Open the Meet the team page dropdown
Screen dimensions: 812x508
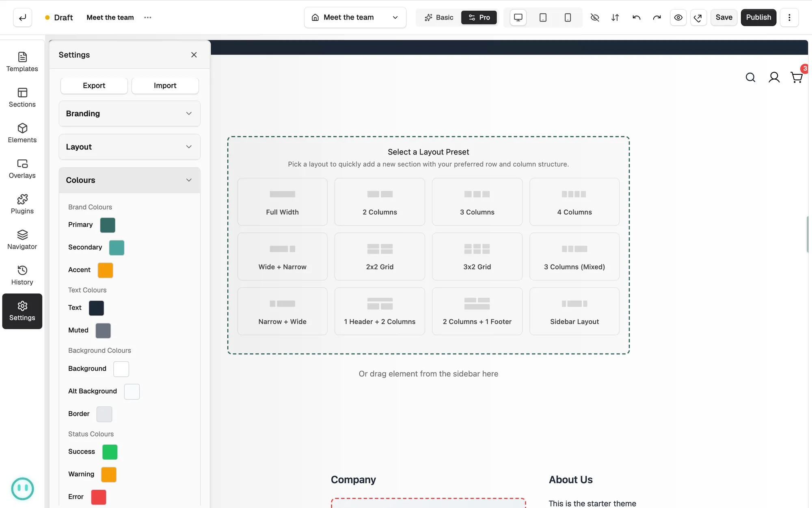355,17
